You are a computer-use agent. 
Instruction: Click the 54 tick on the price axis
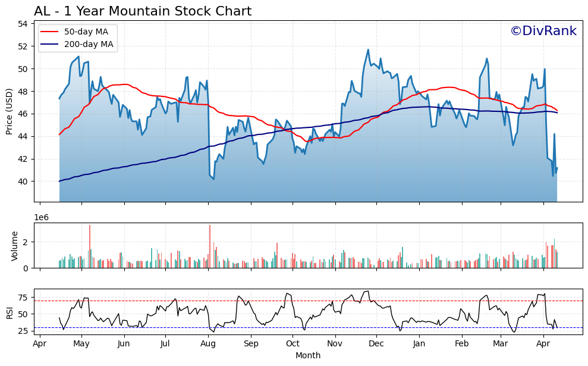23,24
